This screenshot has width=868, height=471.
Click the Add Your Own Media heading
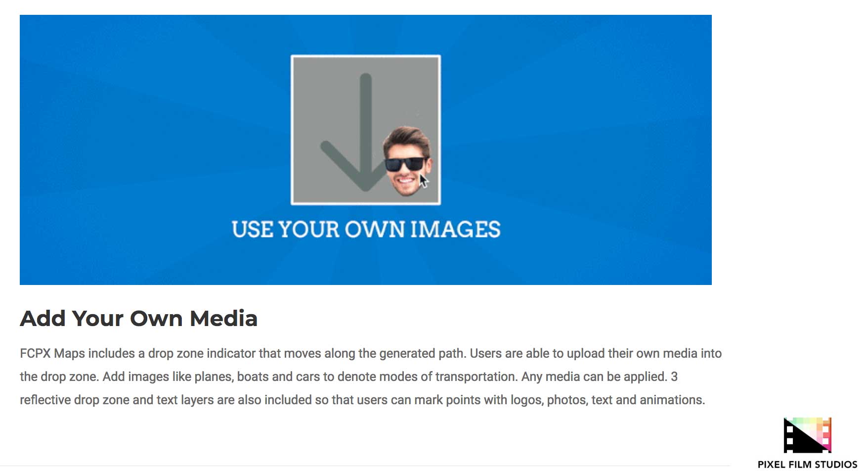click(139, 318)
